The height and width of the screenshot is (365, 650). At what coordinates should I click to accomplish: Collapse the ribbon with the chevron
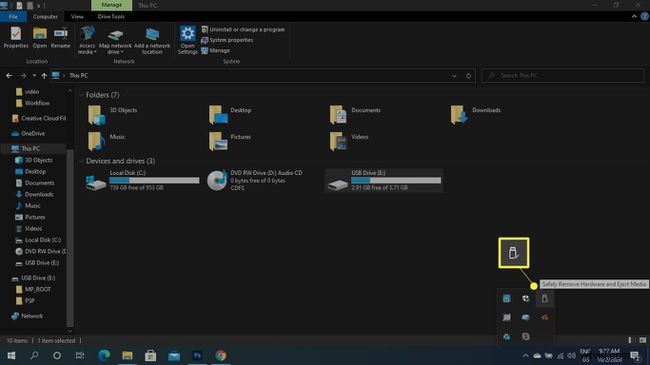[x=634, y=17]
